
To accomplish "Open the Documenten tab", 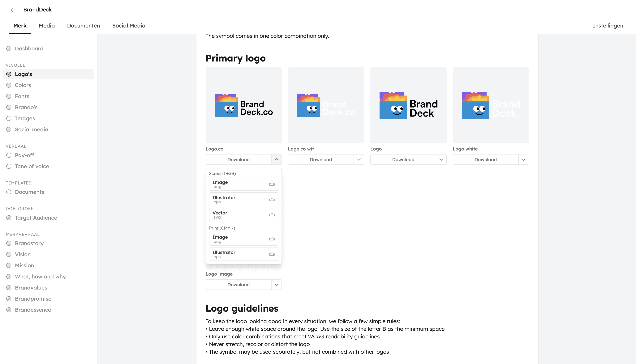I will (83, 26).
